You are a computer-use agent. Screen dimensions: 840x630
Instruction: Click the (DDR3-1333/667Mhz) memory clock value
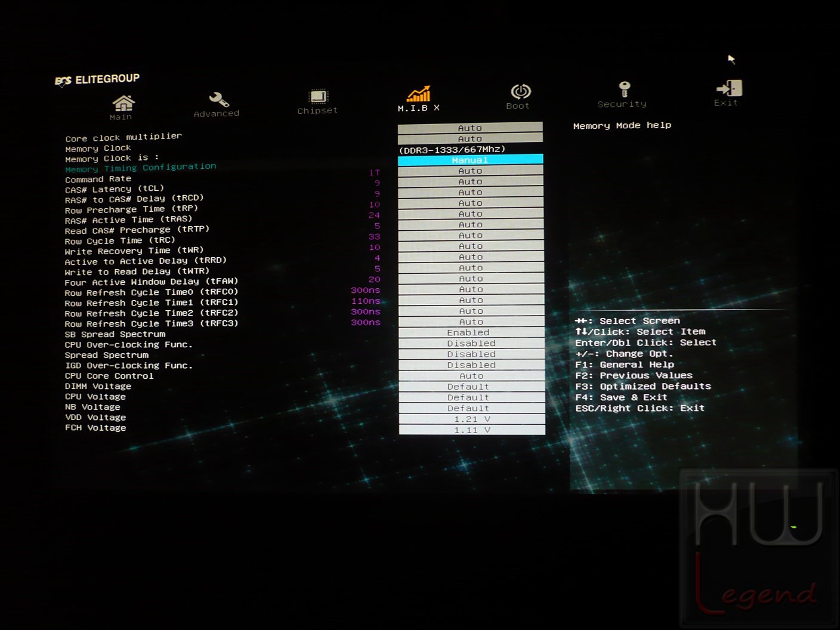[452, 149]
